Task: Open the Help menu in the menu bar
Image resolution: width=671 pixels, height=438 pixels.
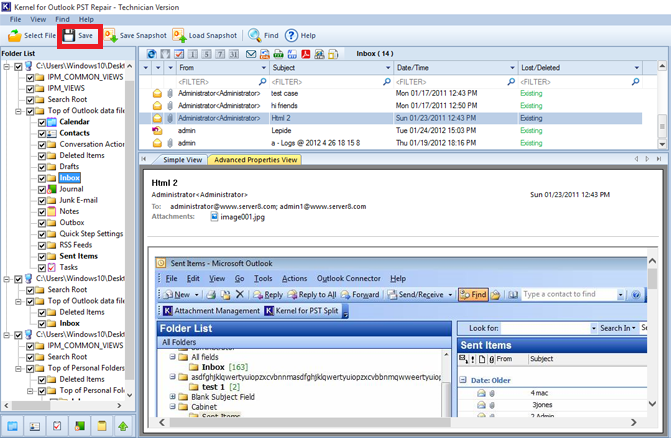Action: click(86, 19)
